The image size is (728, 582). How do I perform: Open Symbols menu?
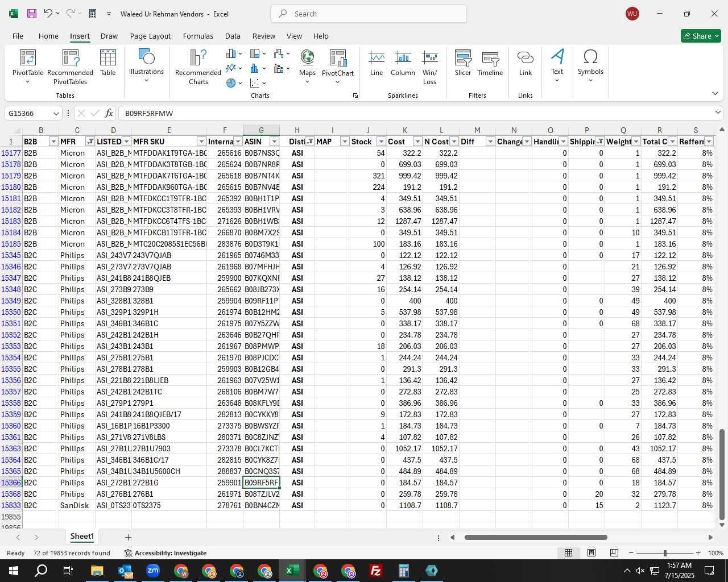[x=590, y=65]
